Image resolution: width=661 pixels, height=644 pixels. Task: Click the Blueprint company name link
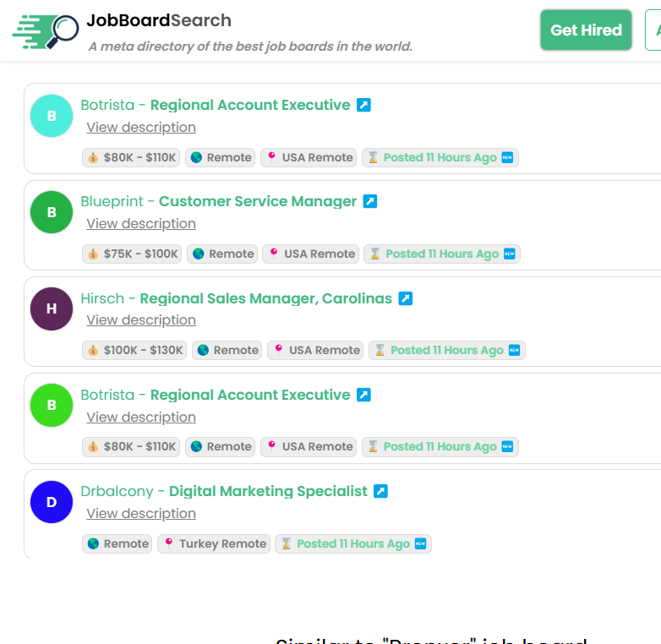tap(113, 201)
